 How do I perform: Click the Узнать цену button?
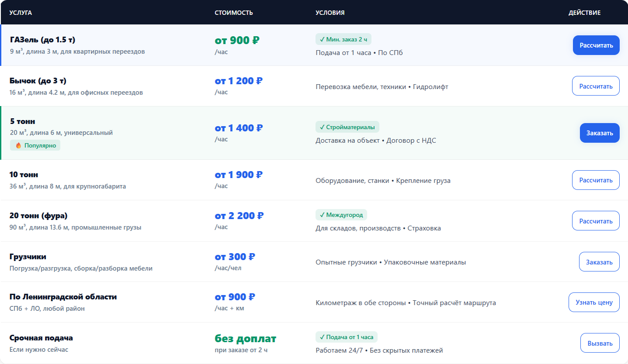tap(594, 302)
